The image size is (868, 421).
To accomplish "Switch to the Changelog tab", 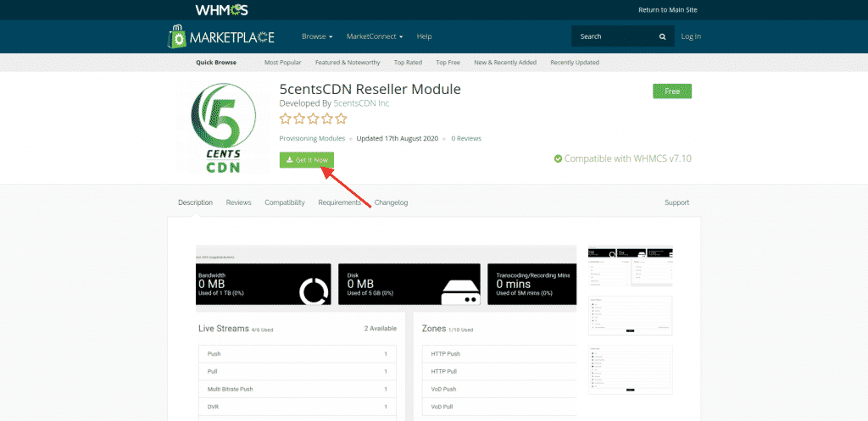I will click(x=391, y=202).
